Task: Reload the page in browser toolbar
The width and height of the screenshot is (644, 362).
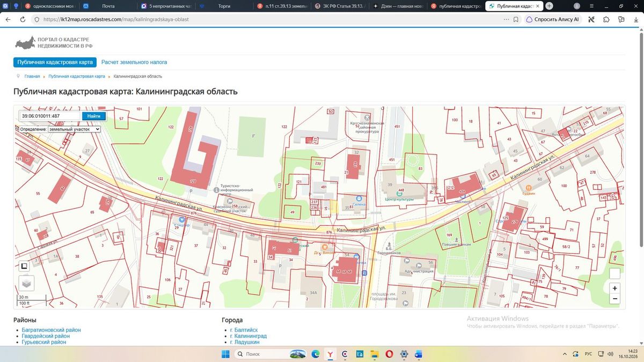Action: click(x=23, y=19)
